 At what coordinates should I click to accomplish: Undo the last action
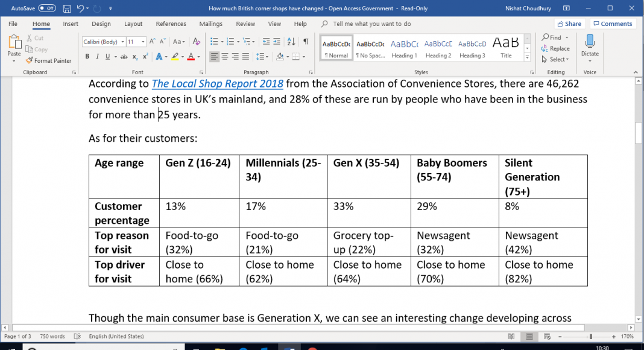point(80,8)
